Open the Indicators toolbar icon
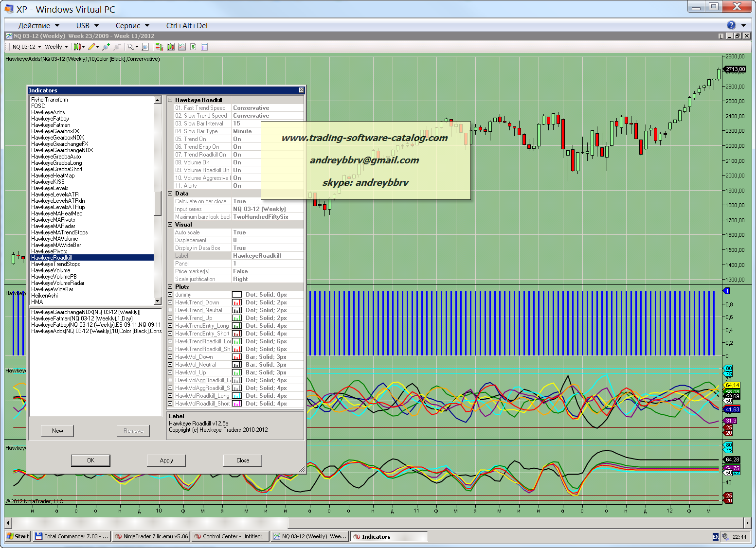 tap(182, 47)
